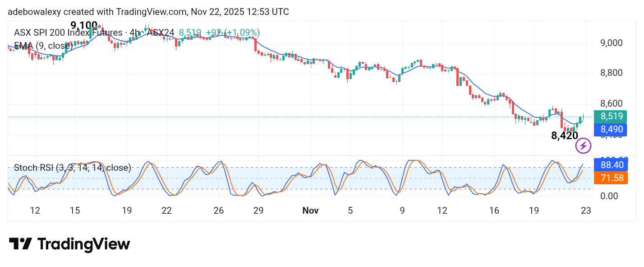This screenshot has height=267, width=644.
Task: Toggle the EMA (9, close) indicator label
Action: pos(44,46)
